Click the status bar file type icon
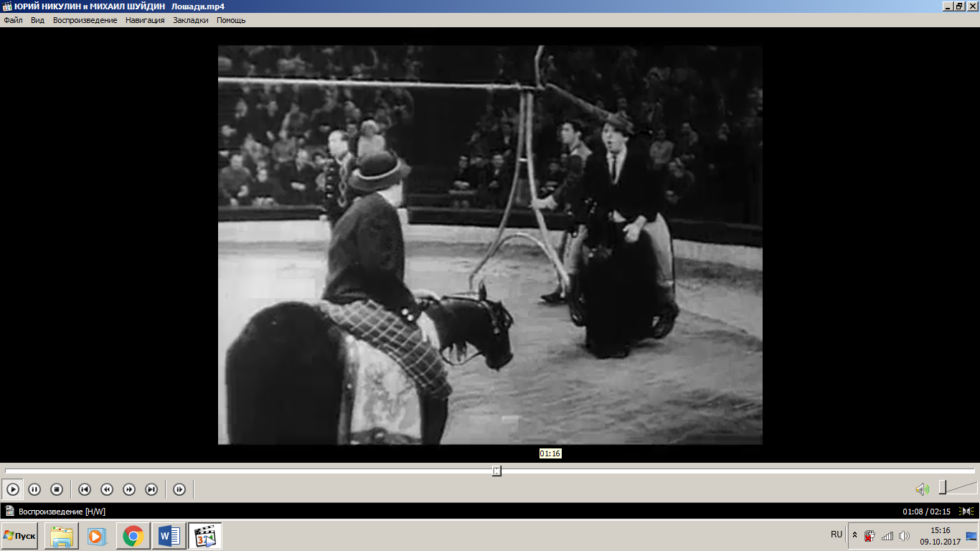 [x=10, y=512]
